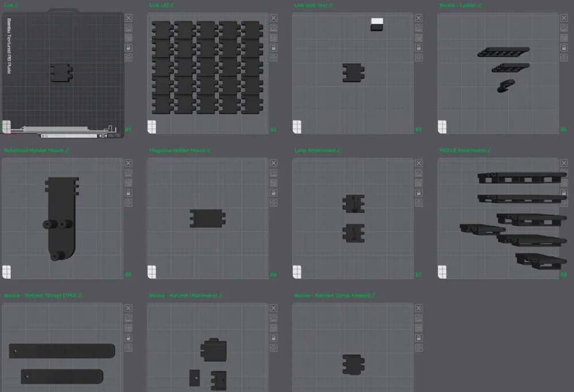Remove the Buckle - Ladder plate

tap(564, 18)
